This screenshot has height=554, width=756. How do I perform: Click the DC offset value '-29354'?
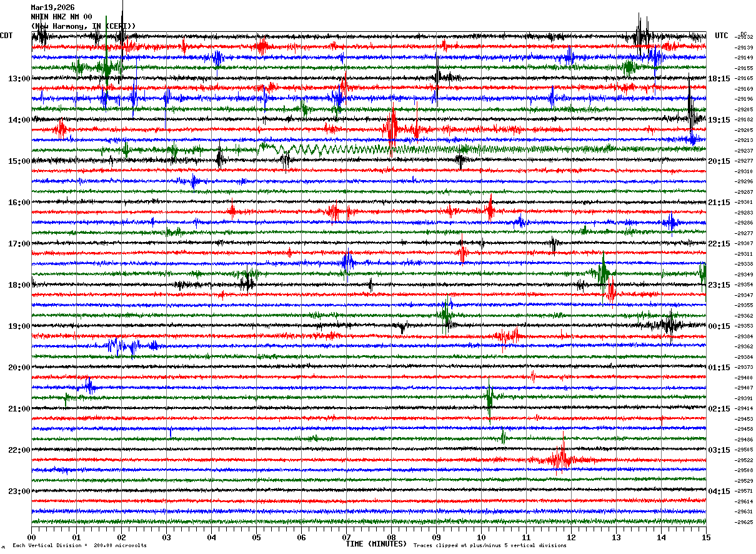pos(744,285)
